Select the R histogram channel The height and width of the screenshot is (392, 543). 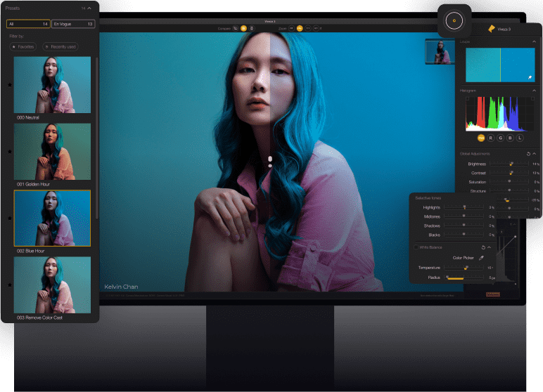tap(491, 138)
